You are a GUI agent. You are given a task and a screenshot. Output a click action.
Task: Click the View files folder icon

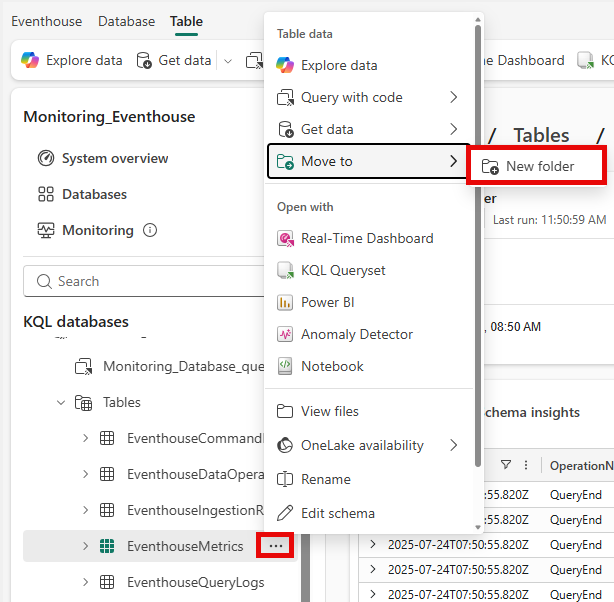pyautogui.click(x=285, y=411)
